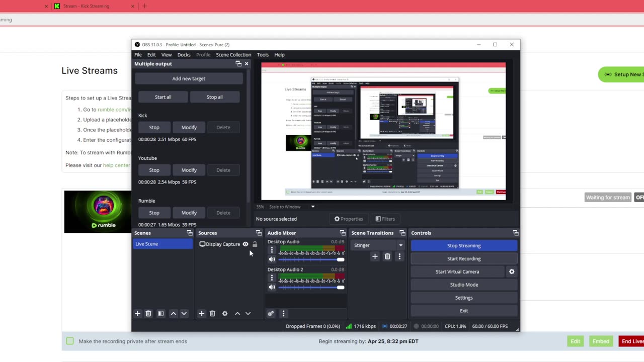Image resolution: width=644 pixels, height=362 pixels.
Task: Undock the Scene Transitions panel float icon
Action: pos(402,233)
